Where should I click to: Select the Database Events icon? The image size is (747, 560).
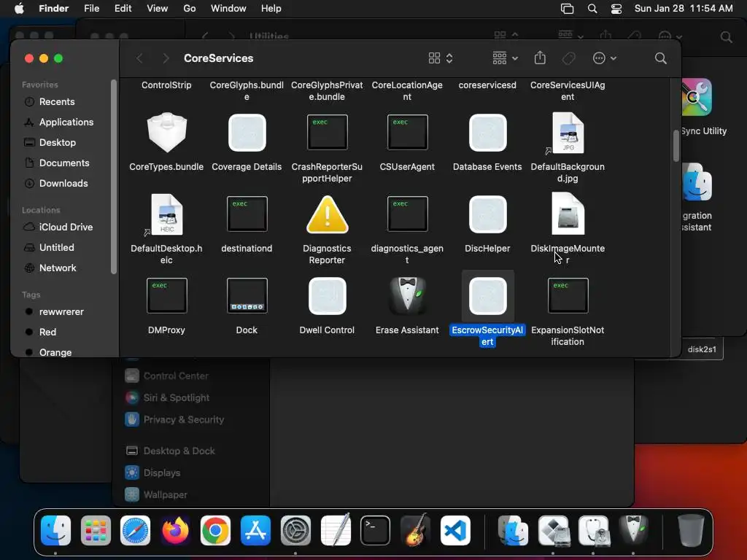[487, 133]
